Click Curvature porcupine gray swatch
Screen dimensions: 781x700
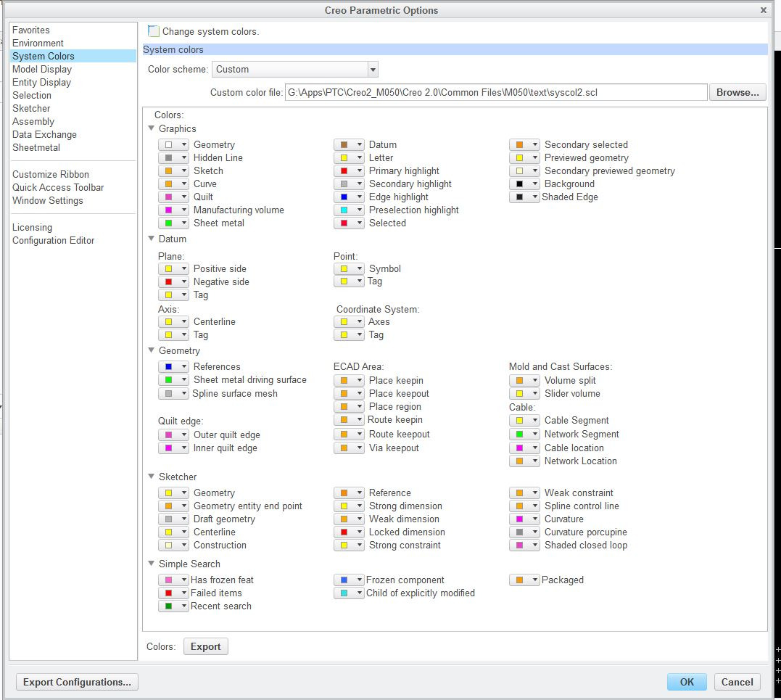[519, 532]
